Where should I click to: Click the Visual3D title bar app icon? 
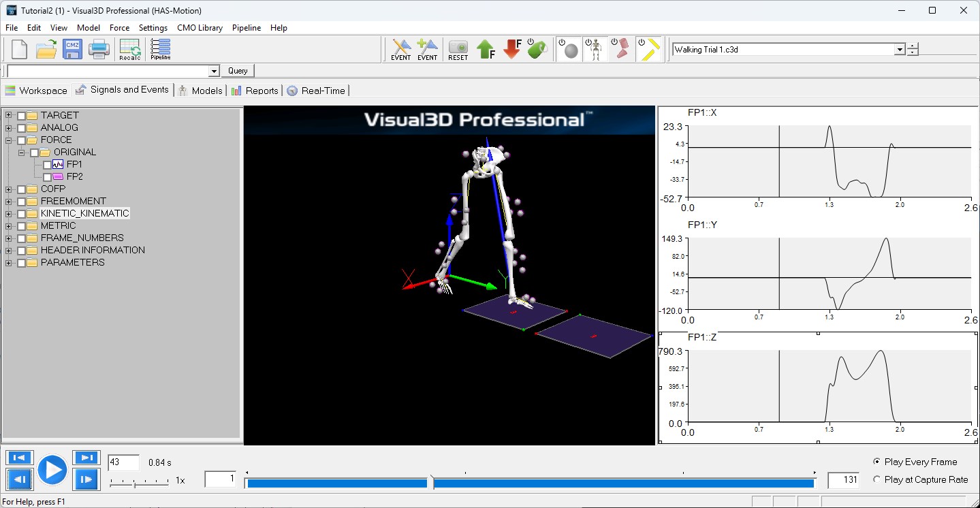tap(10, 10)
